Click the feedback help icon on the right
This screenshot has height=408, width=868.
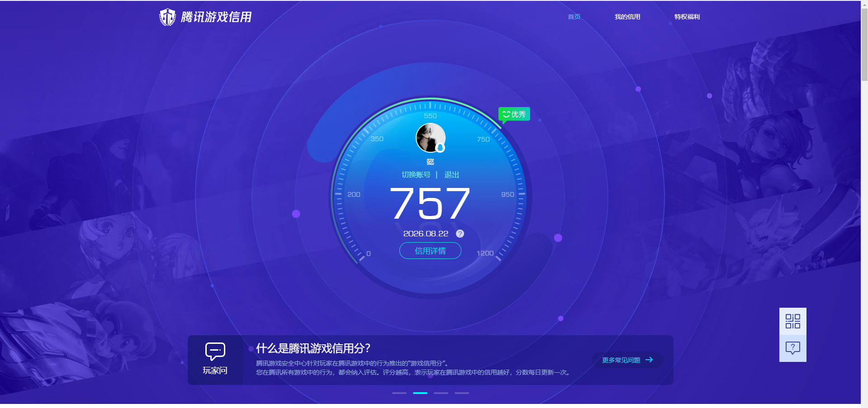coord(793,348)
